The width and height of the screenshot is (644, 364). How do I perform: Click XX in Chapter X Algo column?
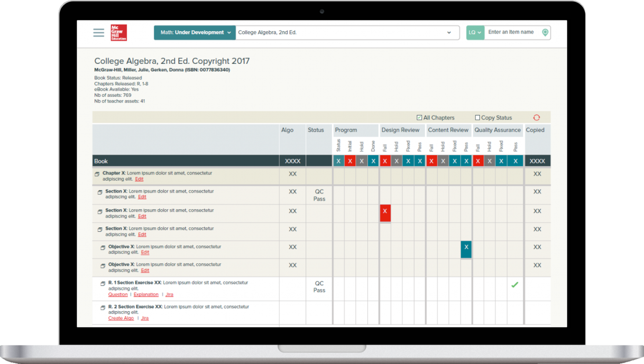(293, 174)
